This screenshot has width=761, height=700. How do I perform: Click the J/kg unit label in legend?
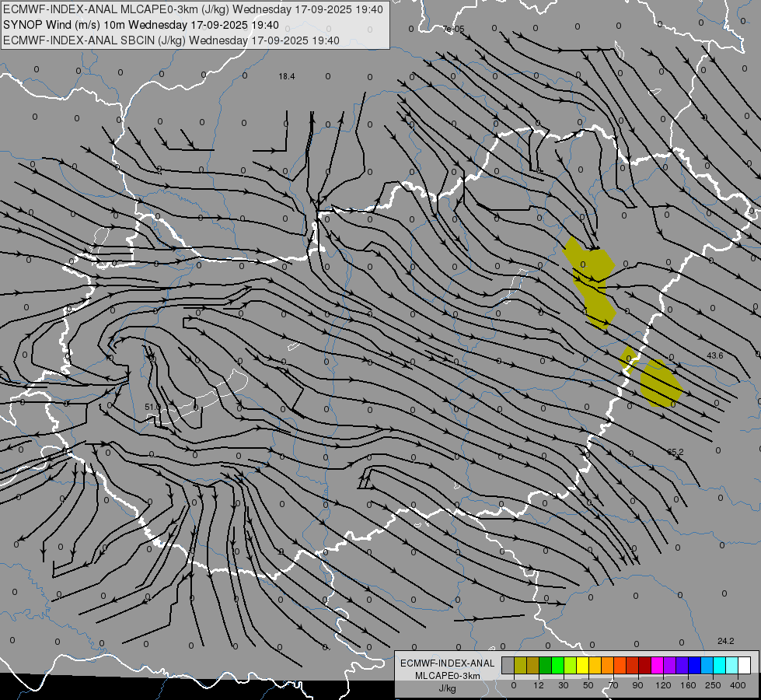point(448,688)
